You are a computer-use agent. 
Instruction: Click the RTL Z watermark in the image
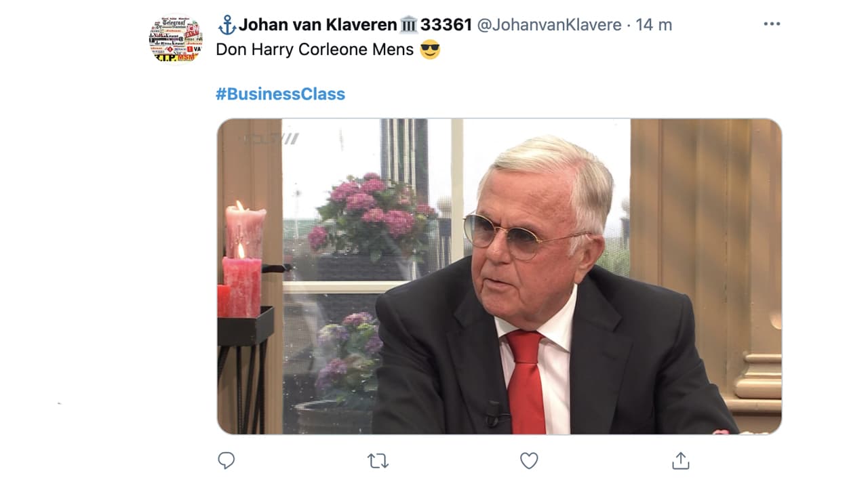pos(271,139)
